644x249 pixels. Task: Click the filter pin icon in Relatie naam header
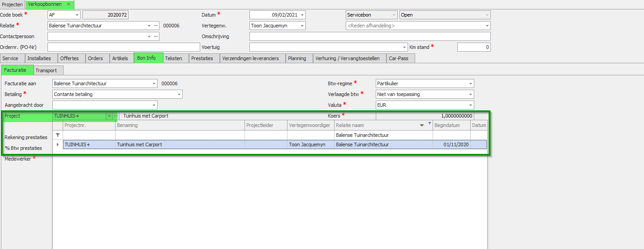click(x=429, y=123)
